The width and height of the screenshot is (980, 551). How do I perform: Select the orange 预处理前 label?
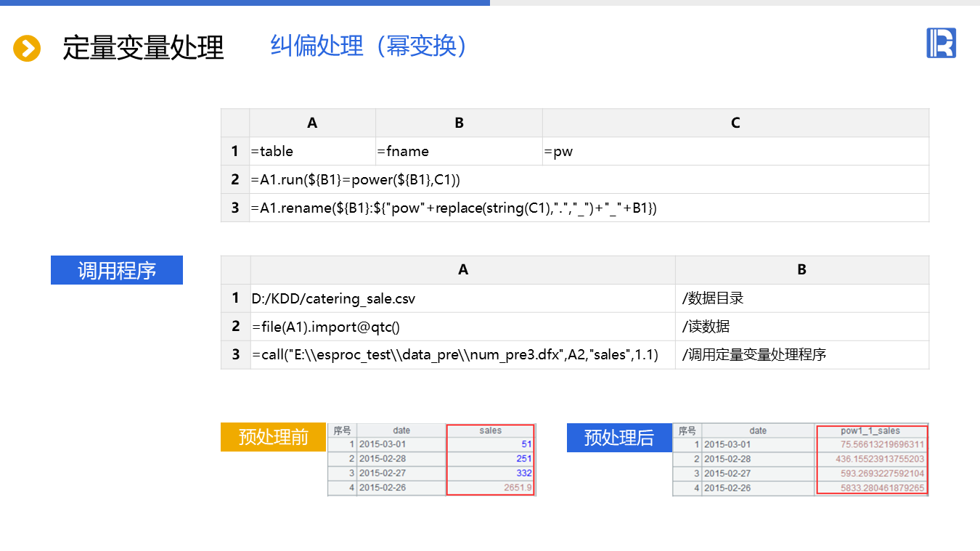tap(273, 437)
